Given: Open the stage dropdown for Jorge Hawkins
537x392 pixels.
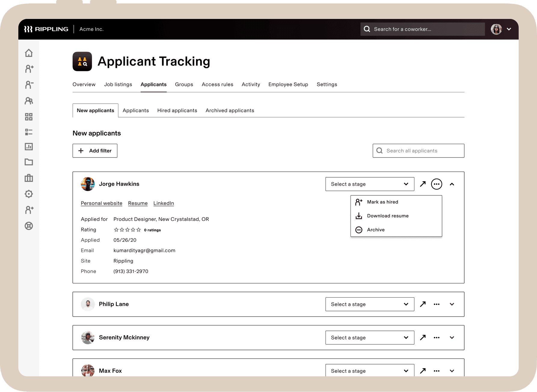Looking at the screenshot, I should pos(370,184).
